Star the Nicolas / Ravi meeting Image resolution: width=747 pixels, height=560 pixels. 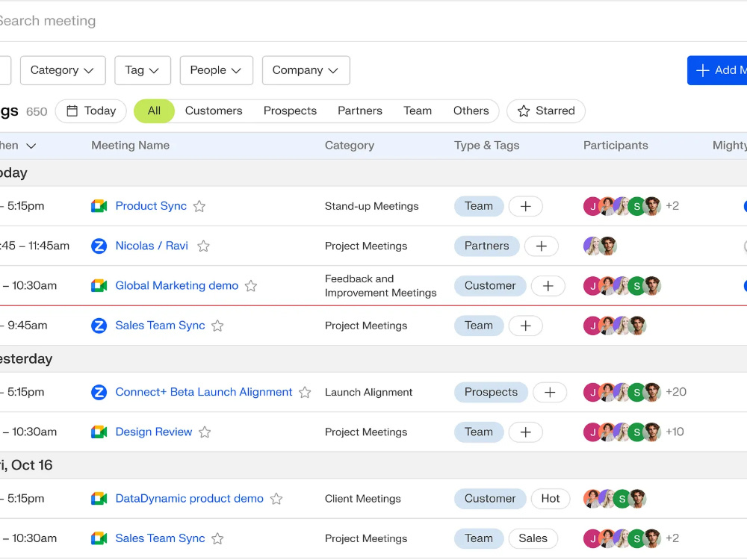pyautogui.click(x=203, y=246)
